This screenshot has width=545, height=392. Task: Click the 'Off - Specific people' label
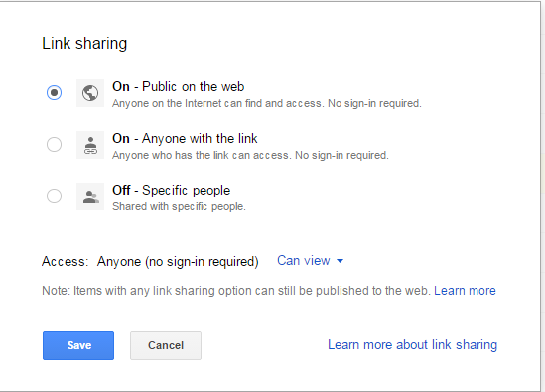click(172, 191)
